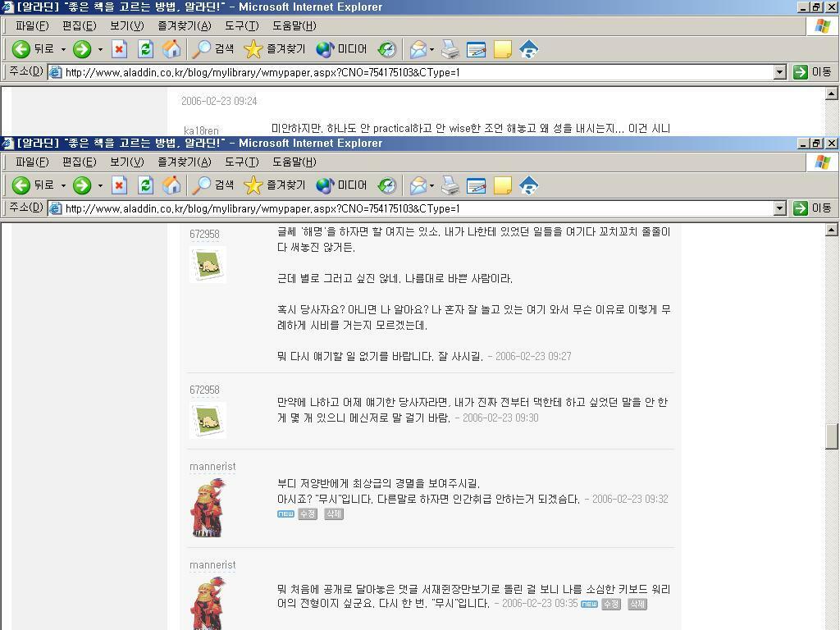Click the Back arrow in the front window

tap(22, 185)
